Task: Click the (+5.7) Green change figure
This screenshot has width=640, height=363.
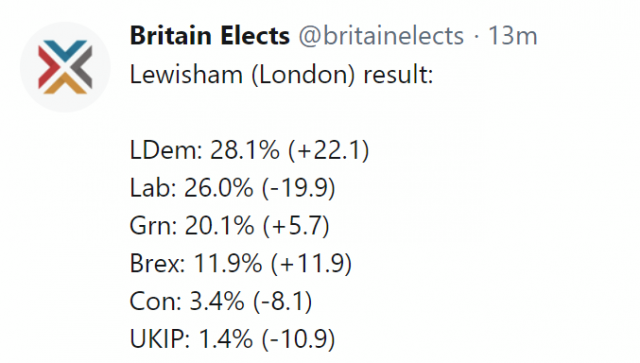Action: tap(296, 225)
